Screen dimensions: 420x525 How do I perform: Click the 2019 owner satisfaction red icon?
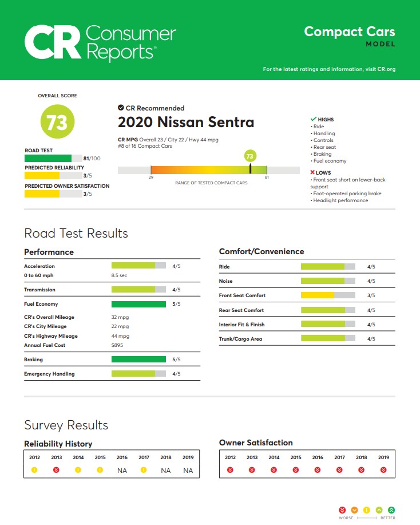(x=383, y=470)
